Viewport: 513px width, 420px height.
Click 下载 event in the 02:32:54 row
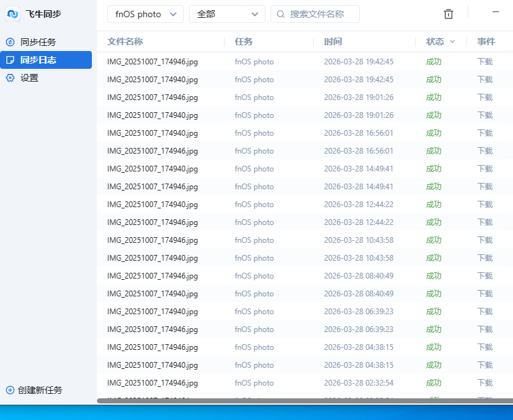click(x=485, y=383)
